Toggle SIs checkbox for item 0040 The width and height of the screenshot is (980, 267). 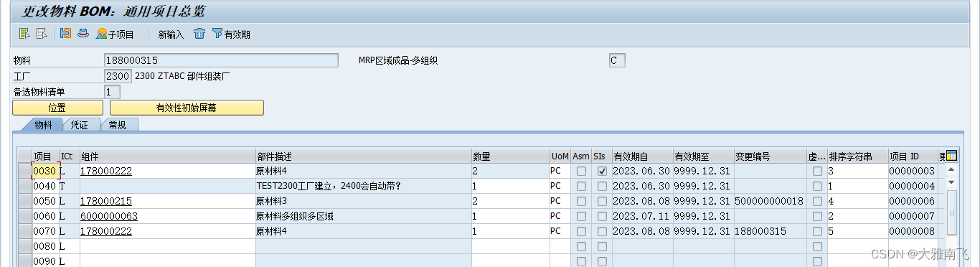tap(602, 187)
